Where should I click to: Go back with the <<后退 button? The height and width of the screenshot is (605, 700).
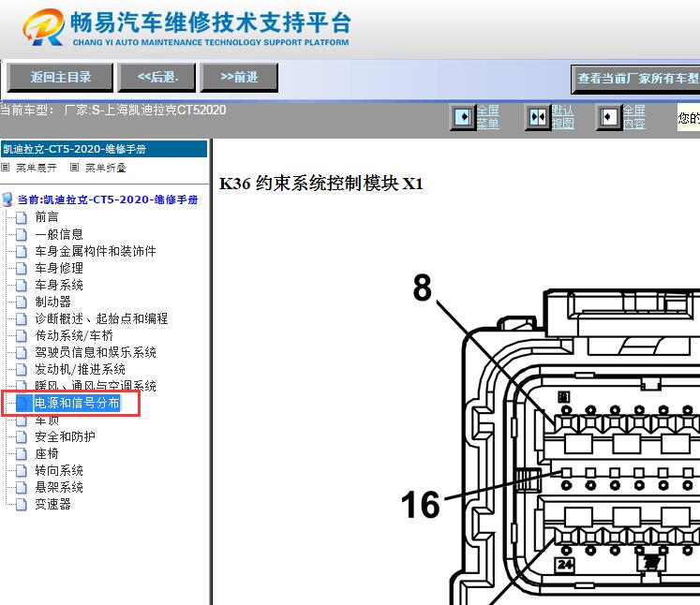point(156,78)
